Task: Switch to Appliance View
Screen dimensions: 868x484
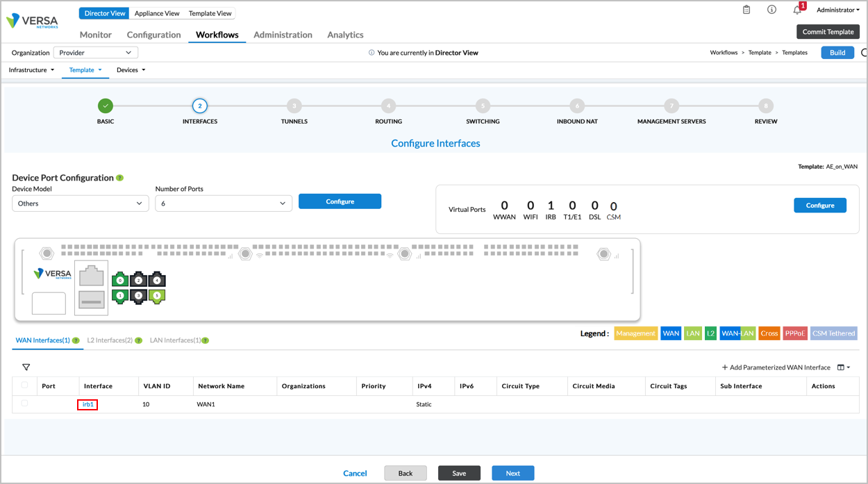Action: [157, 13]
